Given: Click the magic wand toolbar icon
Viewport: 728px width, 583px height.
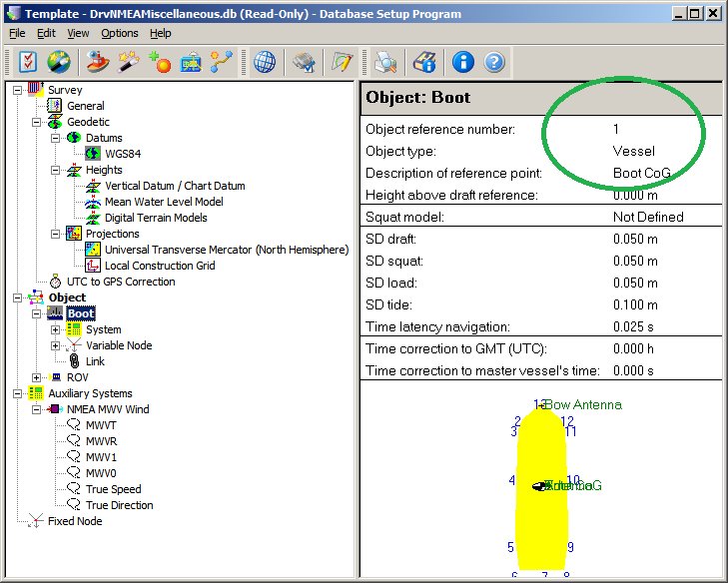Looking at the screenshot, I should point(128,62).
